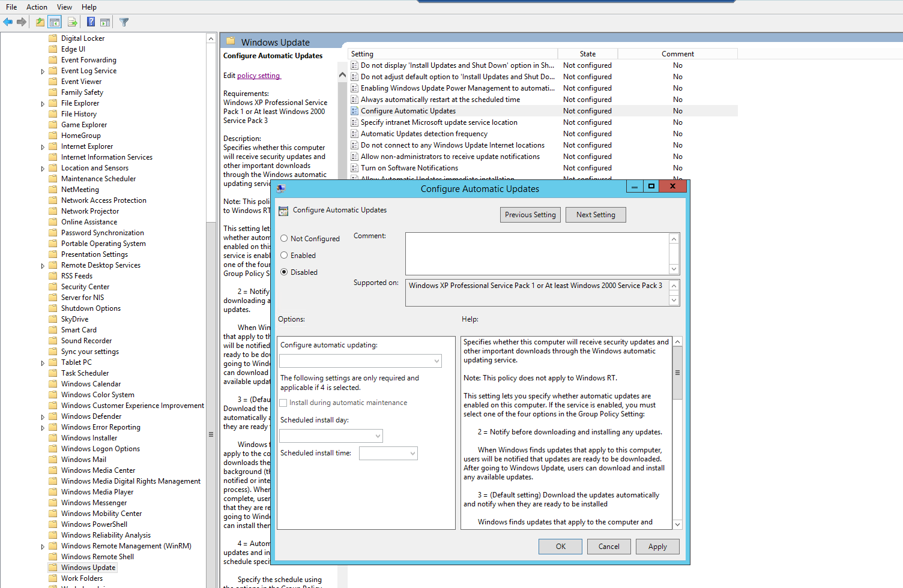The height and width of the screenshot is (588, 903).
Task: Toggle the Show/Hide Action Pane icon
Action: tap(105, 22)
